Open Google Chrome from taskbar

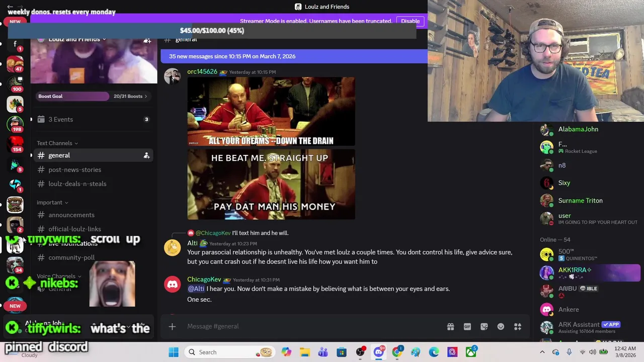pos(397,352)
